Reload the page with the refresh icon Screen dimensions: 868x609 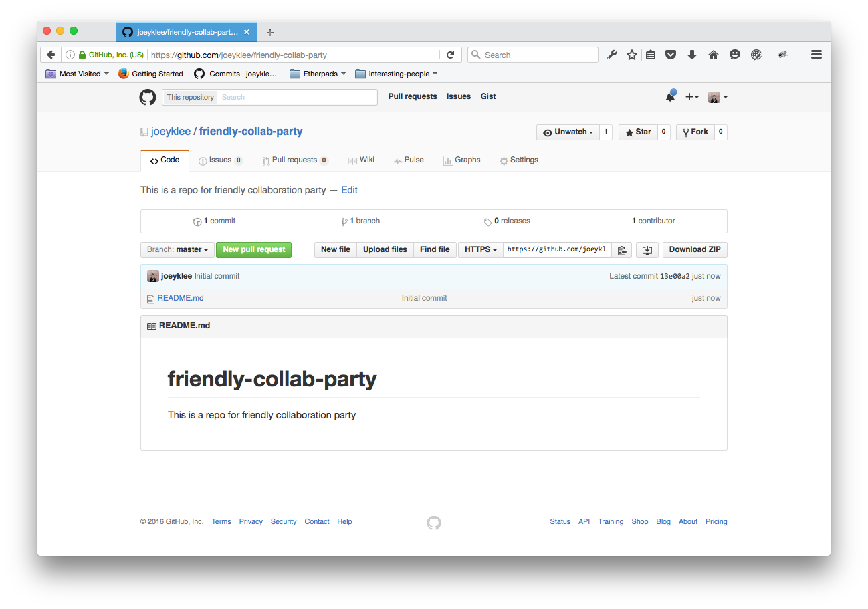coord(450,55)
